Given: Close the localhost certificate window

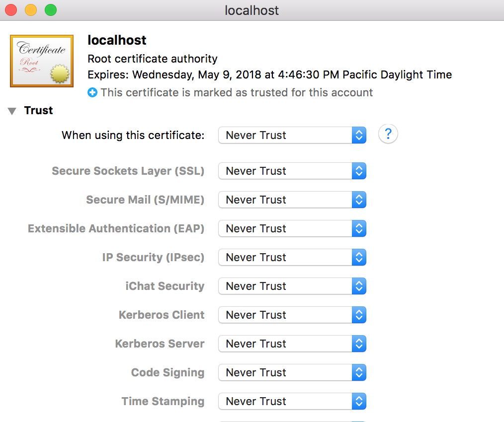Looking at the screenshot, I should [x=11, y=10].
